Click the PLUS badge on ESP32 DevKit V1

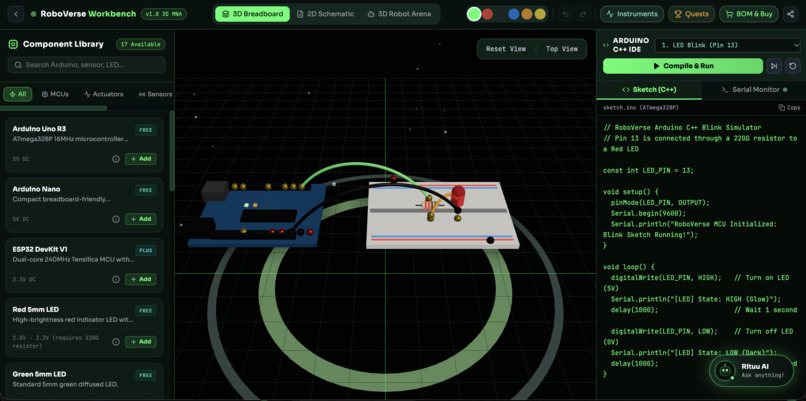point(145,250)
